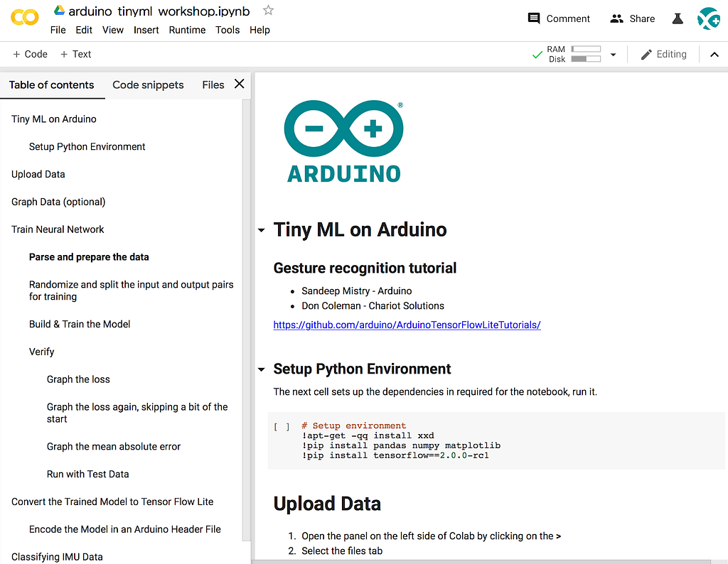Select Build & Train the Model entry
The width and height of the screenshot is (728, 564).
pyautogui.click(x=80, y=324)
